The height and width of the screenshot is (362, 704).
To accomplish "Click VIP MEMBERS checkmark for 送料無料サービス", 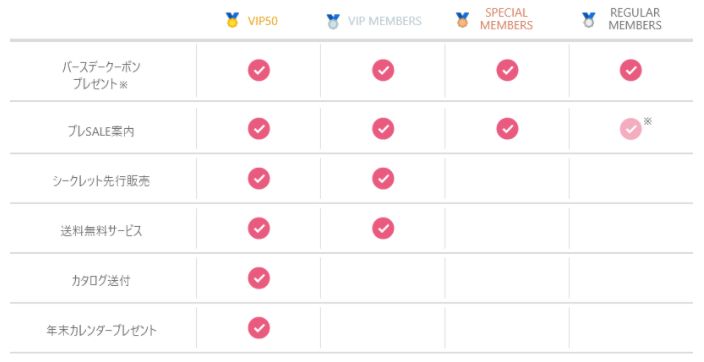I will pos(383,228).
